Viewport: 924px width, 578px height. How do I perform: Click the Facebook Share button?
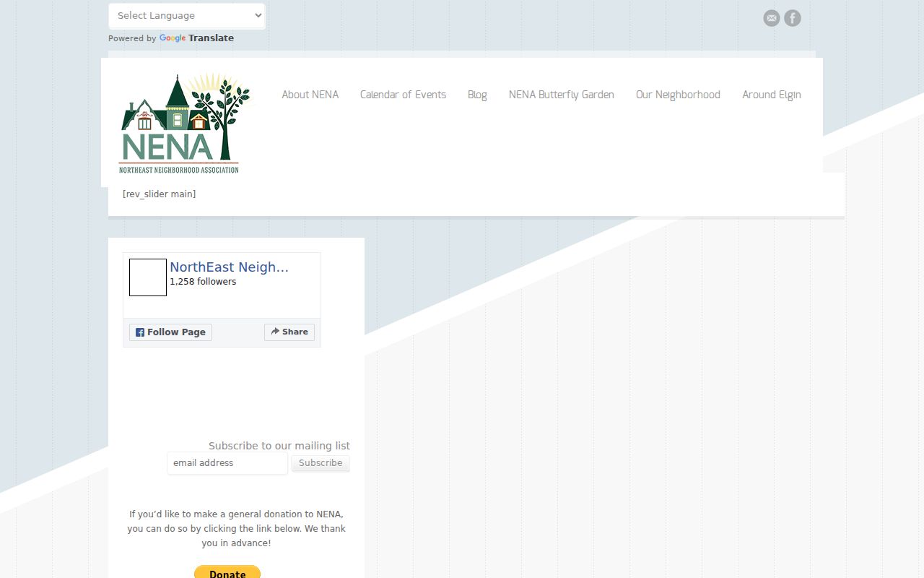tap(289, 332)
